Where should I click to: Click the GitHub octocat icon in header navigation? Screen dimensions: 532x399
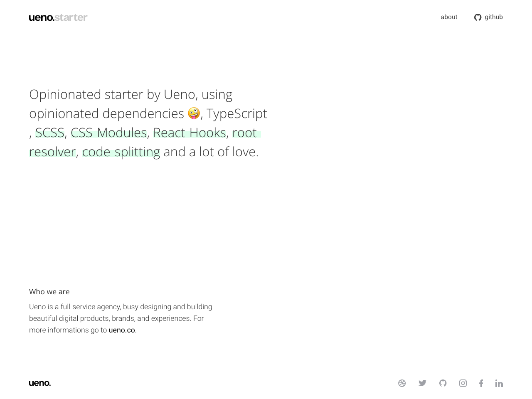(x=478, y=17)
